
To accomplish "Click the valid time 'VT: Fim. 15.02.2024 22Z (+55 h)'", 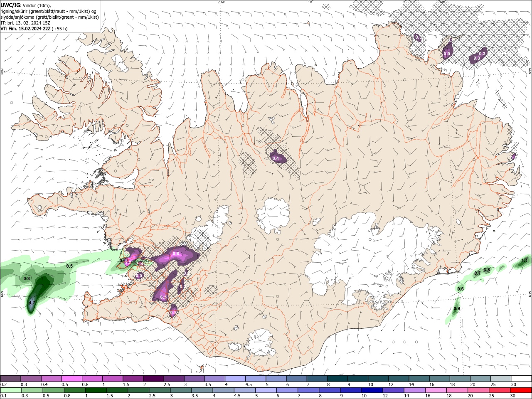I will (x=34, y=29).
